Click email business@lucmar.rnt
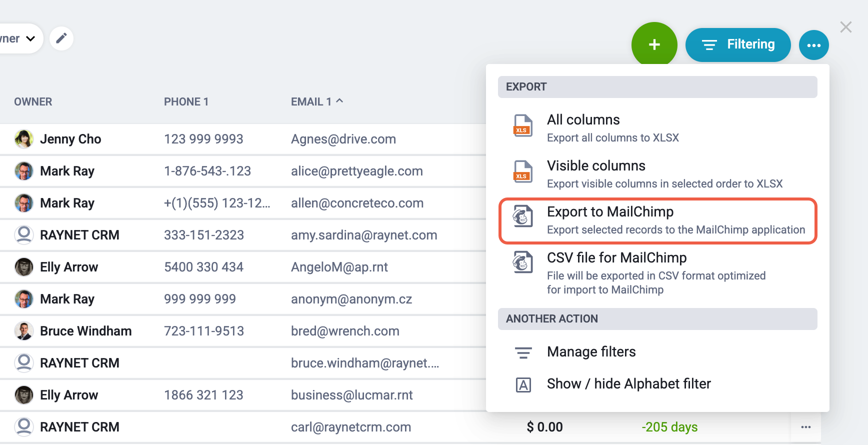 click(352, 395)
